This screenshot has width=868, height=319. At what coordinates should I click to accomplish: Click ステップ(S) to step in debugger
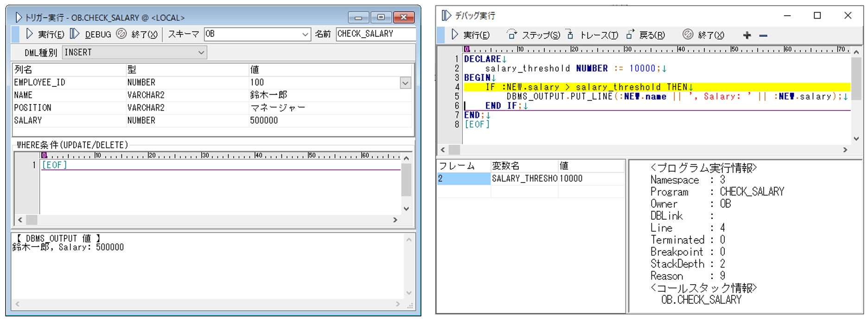tap(534, 35)
